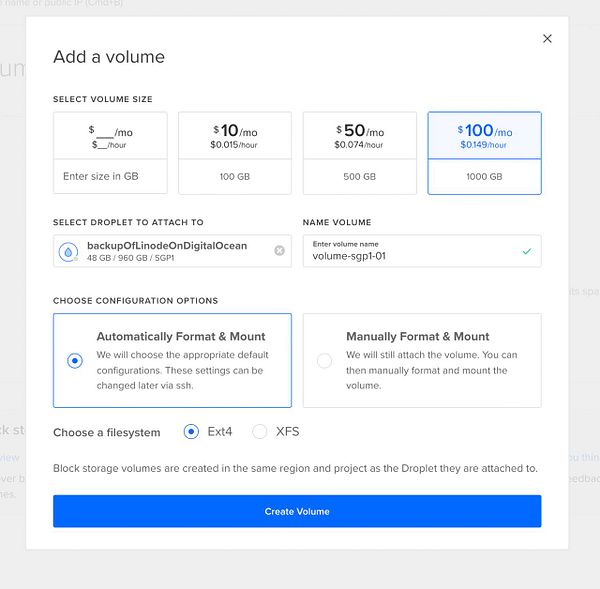Click the green checkmark in volume name field
Viewport: 600px width, 589px height.
tap(527, 251)
